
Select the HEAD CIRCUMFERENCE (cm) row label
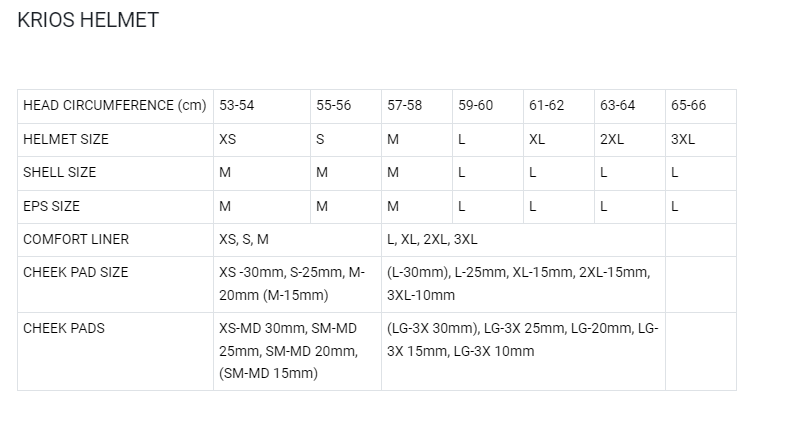pyautogui.click(x=114, y=106)
